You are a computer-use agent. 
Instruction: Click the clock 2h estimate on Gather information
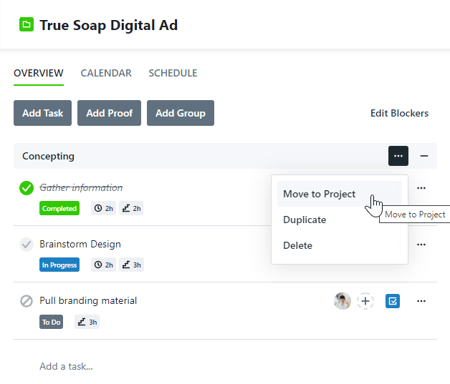[x=104, y=208]
